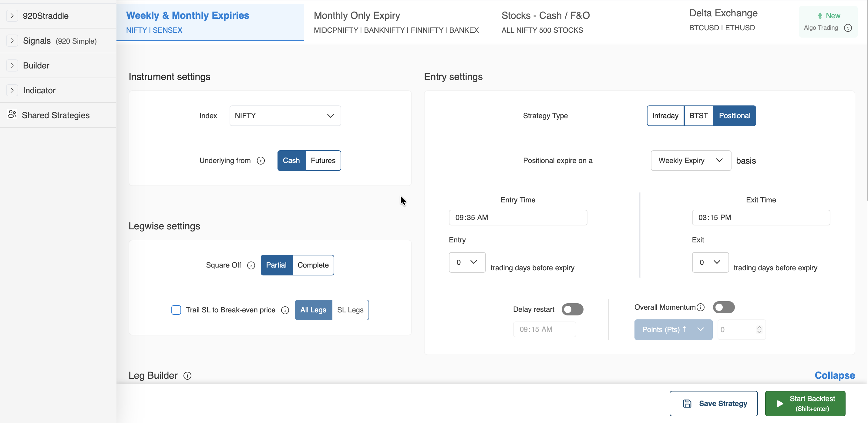Click Leg Builder info icon
This screenshot has width=868, height=423.
[187, 375]
